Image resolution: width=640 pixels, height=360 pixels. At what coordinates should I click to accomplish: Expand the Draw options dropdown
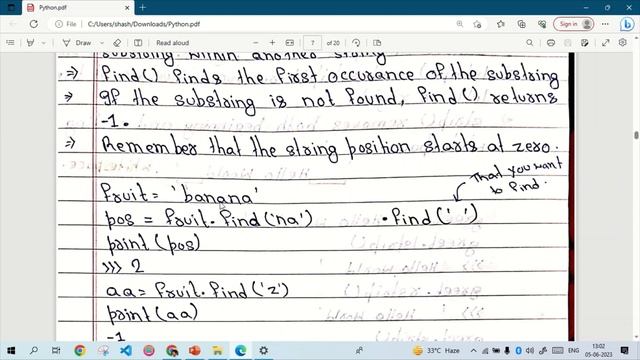[102, 42]
